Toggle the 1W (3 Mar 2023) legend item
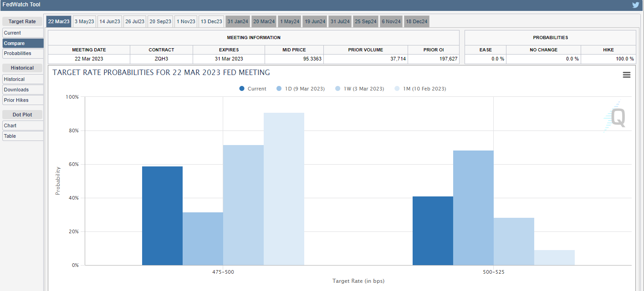644x291 pixels. pyautogui.click(x=359, y=89)
